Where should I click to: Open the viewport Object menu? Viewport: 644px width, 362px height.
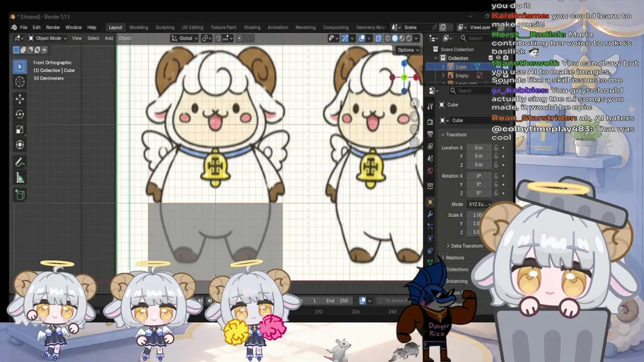(x=125, y=38)
